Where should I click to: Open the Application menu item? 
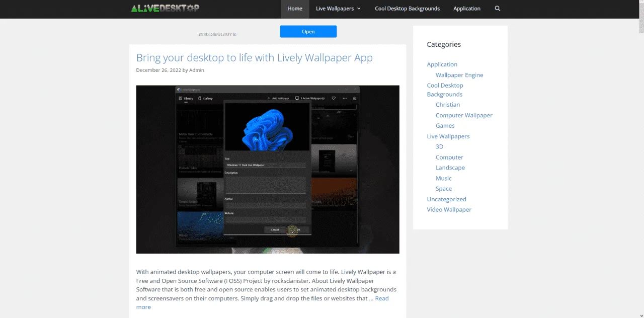tap(467, 9)
